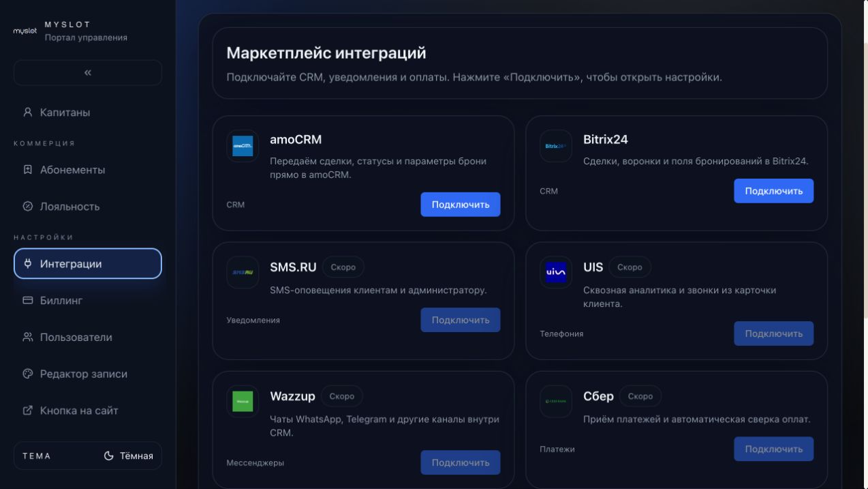Screen dimensions: 868x489
Task: Click the Скоро badge next to Сбер
Action: (640, 396)
